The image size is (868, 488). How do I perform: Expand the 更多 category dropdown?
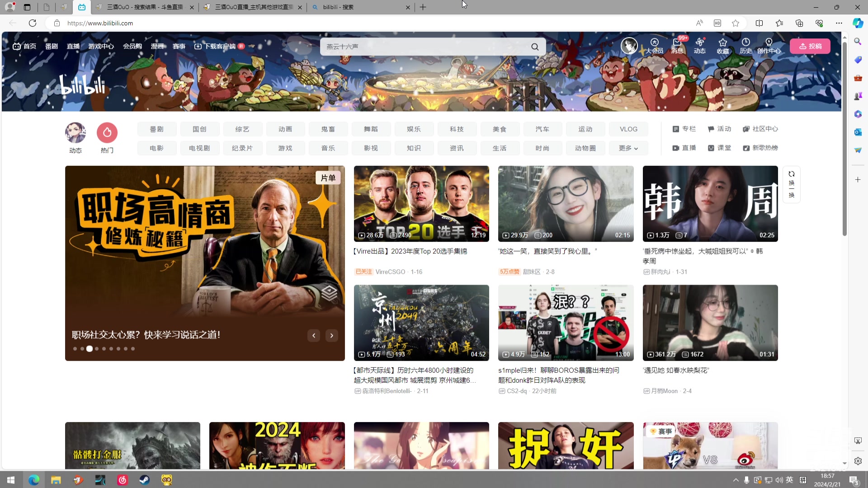pos(628,148)
